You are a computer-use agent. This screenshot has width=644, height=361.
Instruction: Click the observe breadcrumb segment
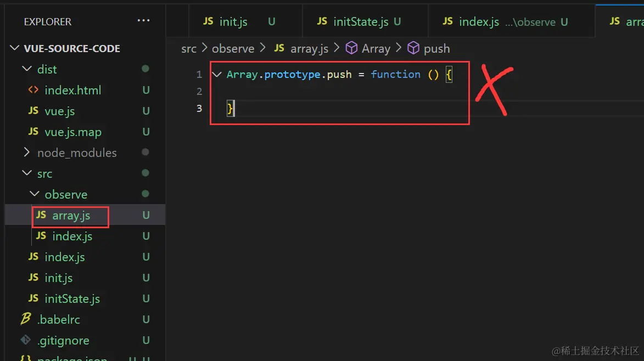pyautogui.click(x=233, y=48)
